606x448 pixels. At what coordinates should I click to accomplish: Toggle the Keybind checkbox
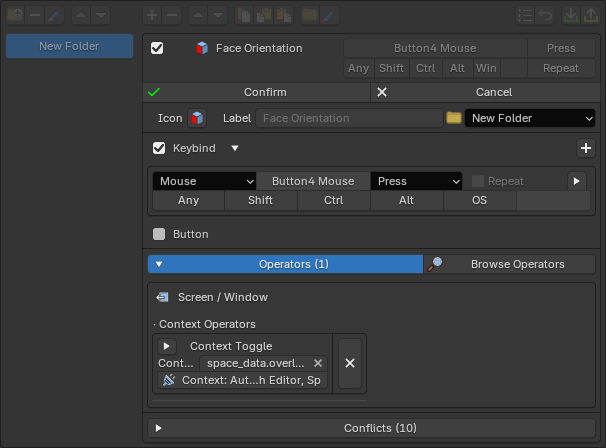159,148
